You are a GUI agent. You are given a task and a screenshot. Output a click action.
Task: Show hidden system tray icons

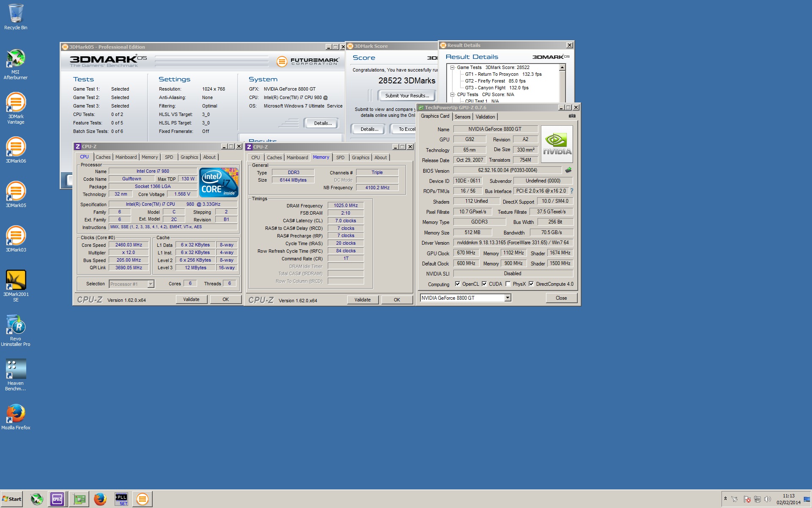(725, 499)
